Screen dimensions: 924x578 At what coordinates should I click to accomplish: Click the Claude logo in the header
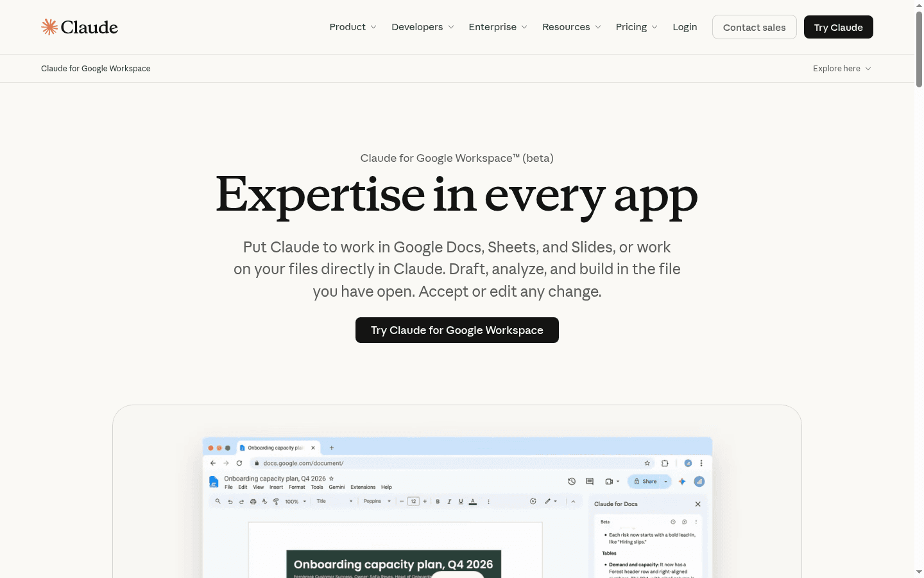80,27
